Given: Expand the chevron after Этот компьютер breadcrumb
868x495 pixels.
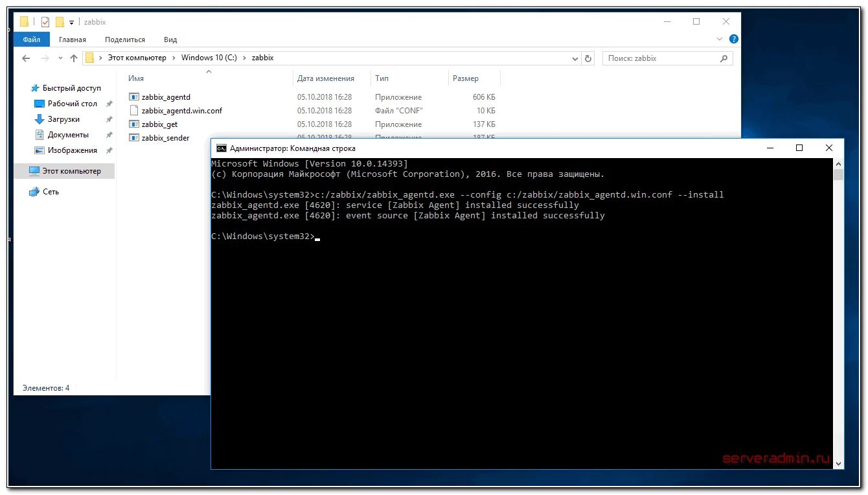Looking at the screenshot, I should point(174,58).
